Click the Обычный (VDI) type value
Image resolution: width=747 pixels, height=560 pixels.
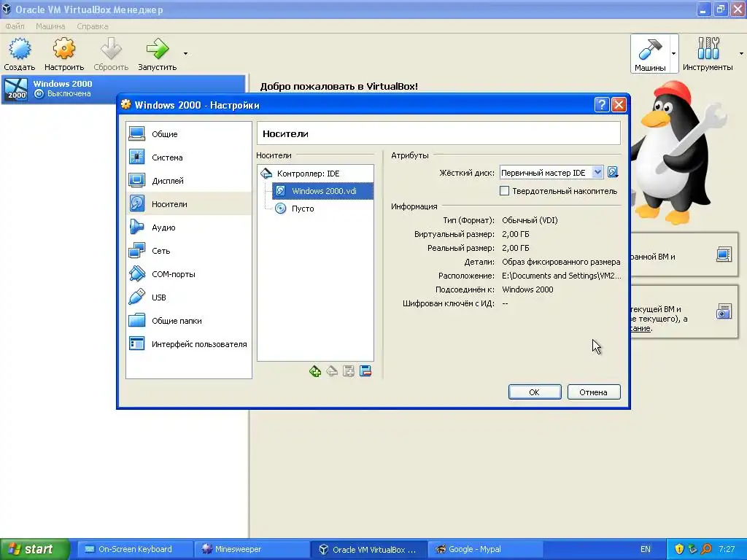530,220
